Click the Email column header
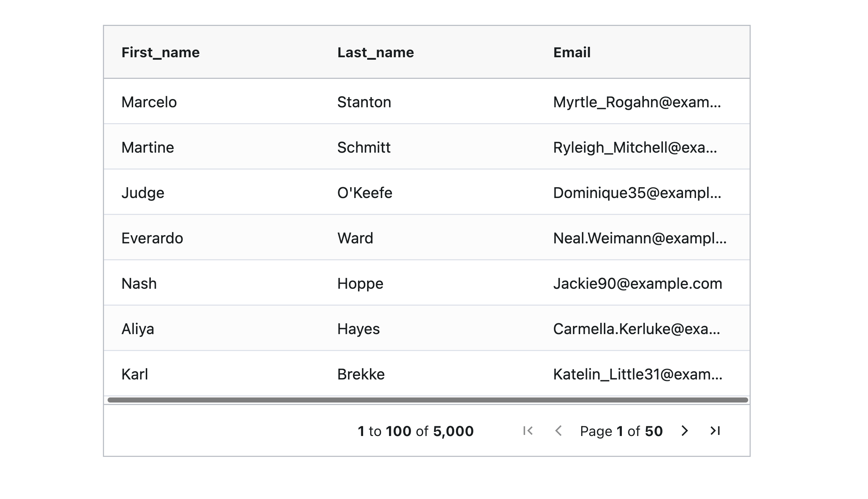This screenshot has width=868, height=499. pyautogui.click(x=572, y=53)
